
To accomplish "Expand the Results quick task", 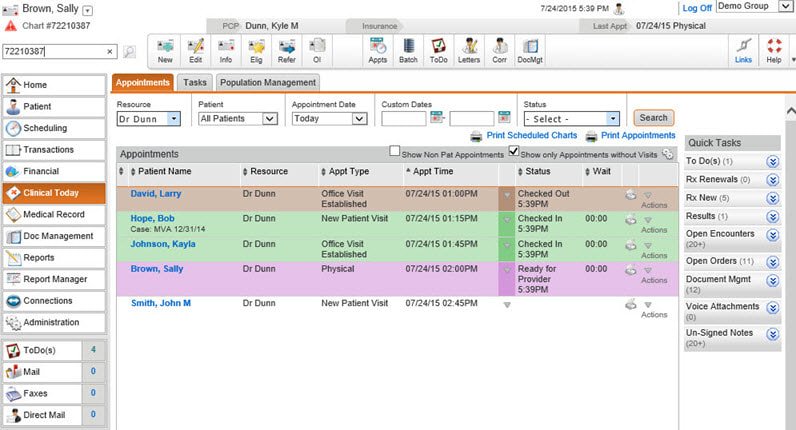I will (773, 217).
